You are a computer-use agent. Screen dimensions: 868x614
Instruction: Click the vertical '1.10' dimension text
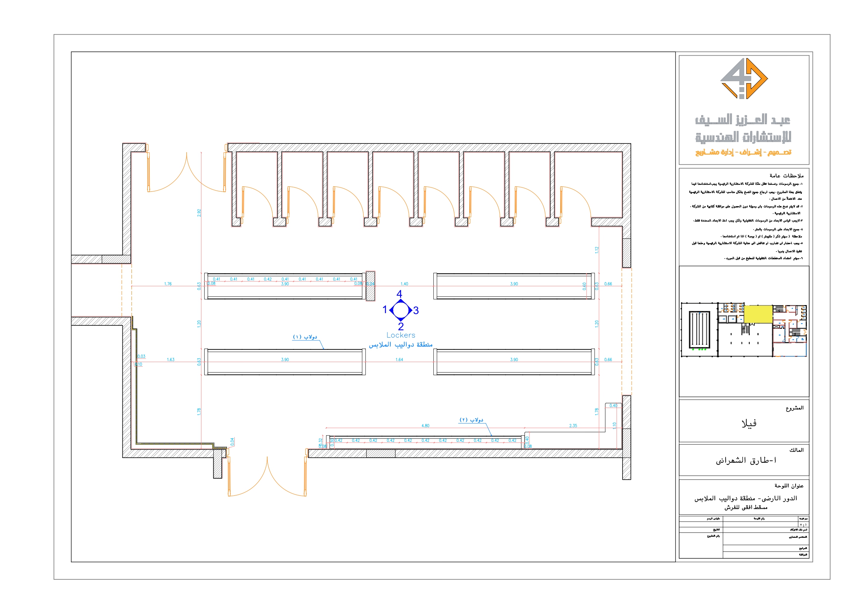[x=614, y=425]
